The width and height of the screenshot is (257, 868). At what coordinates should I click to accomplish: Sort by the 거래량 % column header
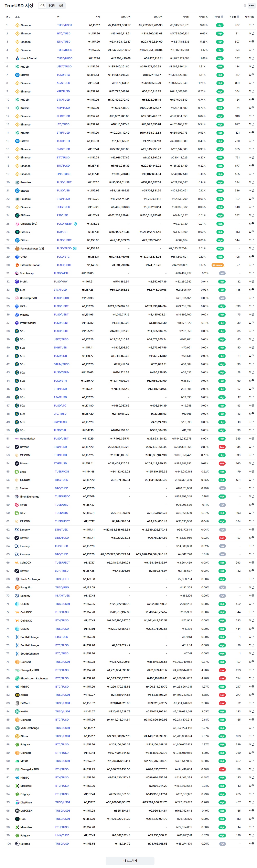pyautogui.click(x=203, y=17)
